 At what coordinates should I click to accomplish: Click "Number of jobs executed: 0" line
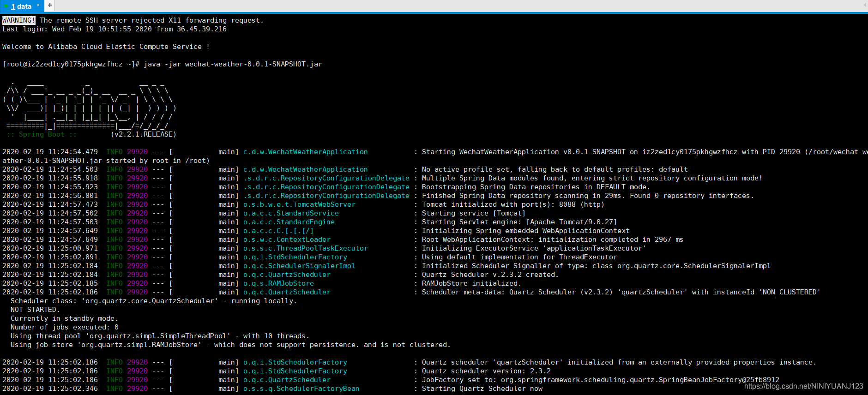[x=65, y=327]
